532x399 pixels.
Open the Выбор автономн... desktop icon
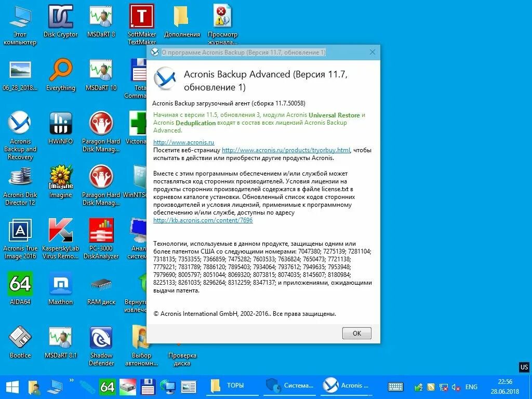pyautogui.click(x=141, y=346)
